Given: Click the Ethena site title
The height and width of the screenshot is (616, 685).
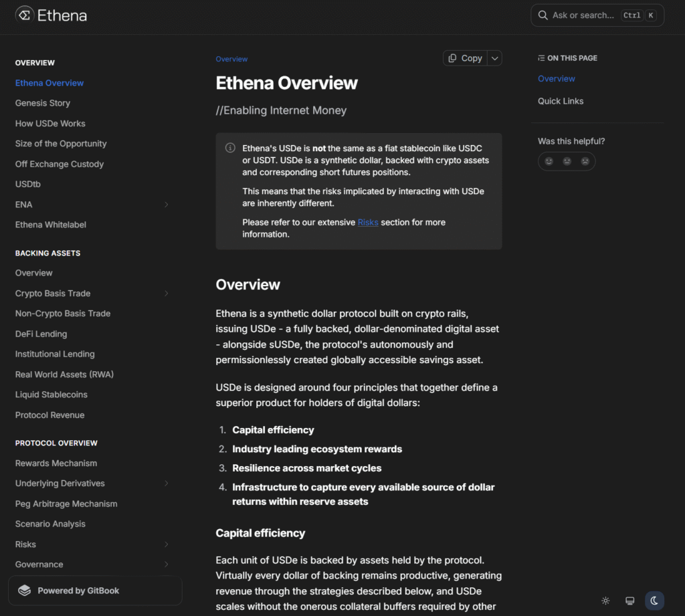Looking at the screenshot, I should click(62, 15).
